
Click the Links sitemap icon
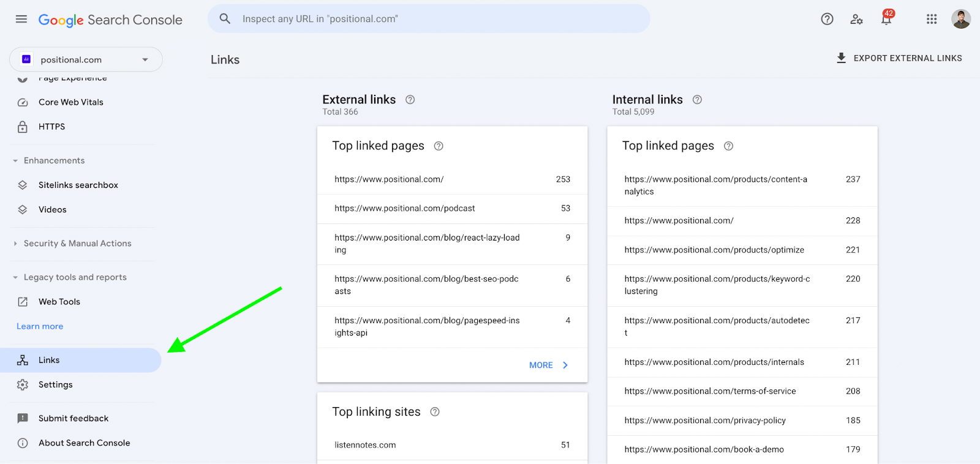click(x=23, y=360)
